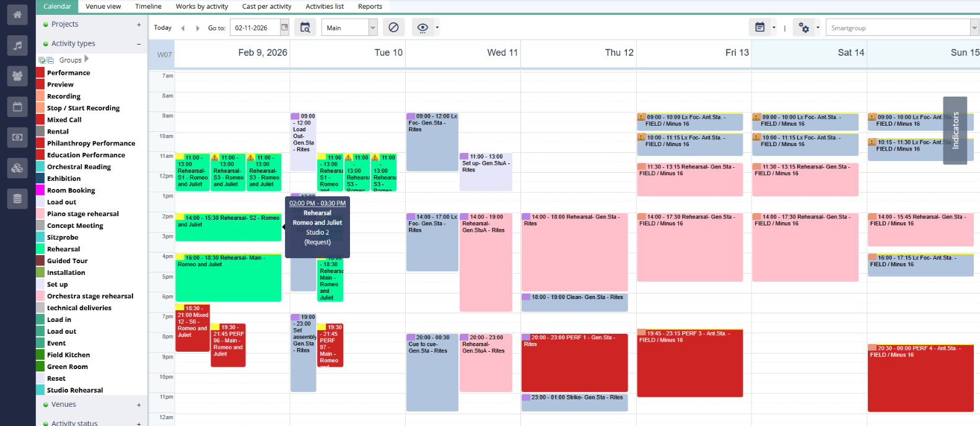This screenshot has width=980, height=426.
Task: Collapse the Activity types section
Action: (x=139, y=44)
